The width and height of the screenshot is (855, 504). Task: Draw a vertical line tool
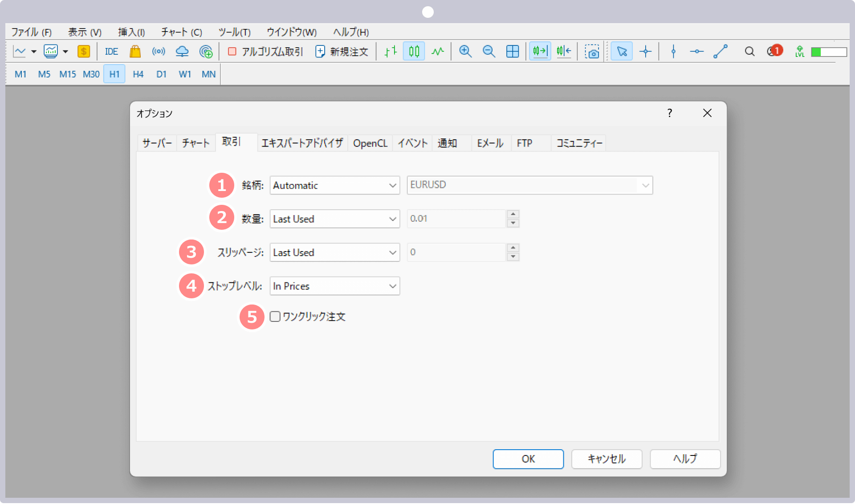pos(673,52)
